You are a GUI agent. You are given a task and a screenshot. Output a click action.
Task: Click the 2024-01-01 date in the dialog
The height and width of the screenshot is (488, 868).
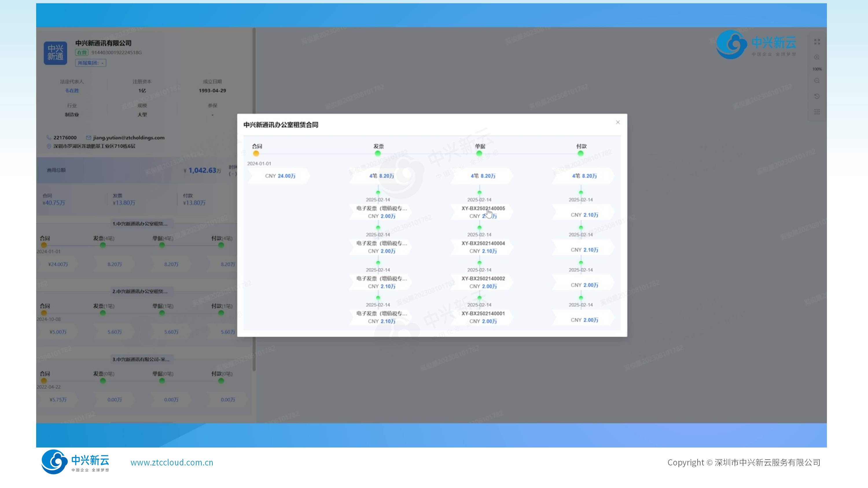[x=259, y=164]
